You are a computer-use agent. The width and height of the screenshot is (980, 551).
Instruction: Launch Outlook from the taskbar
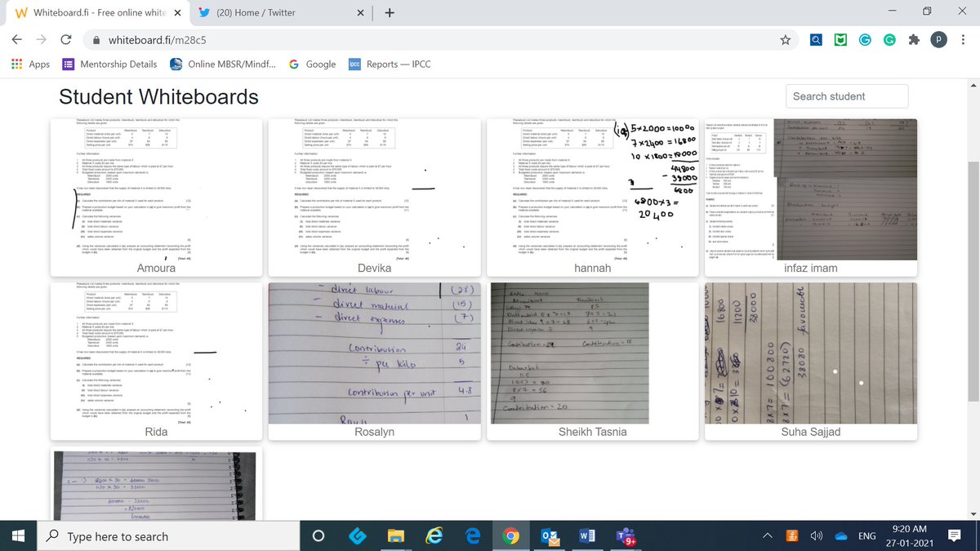tap(549, 536)
